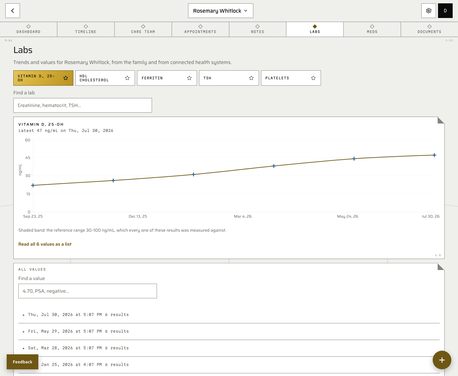Click the round plus add button
The width and height of the screenshot is (458, 376).
pyautogui.click(x=442, y=360)
